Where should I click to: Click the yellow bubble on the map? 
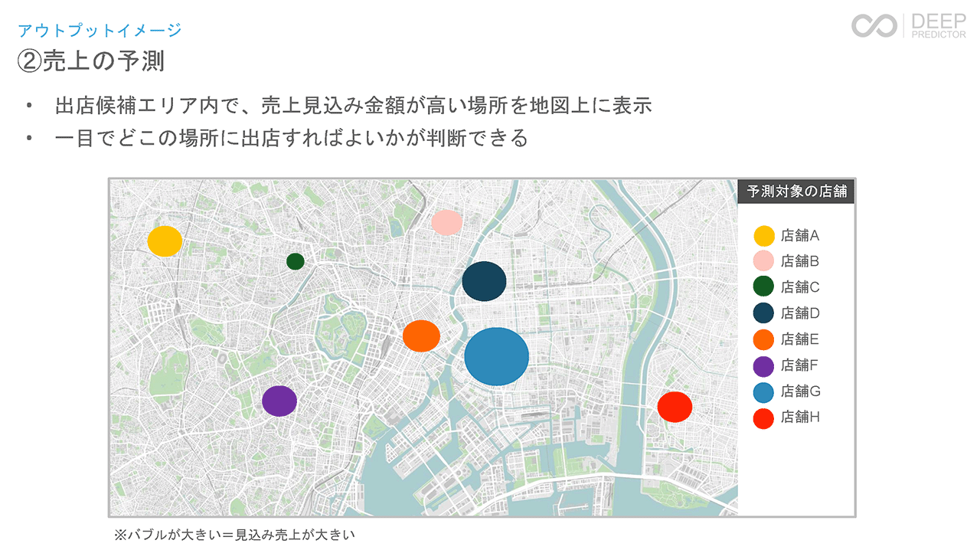[165, 241]
